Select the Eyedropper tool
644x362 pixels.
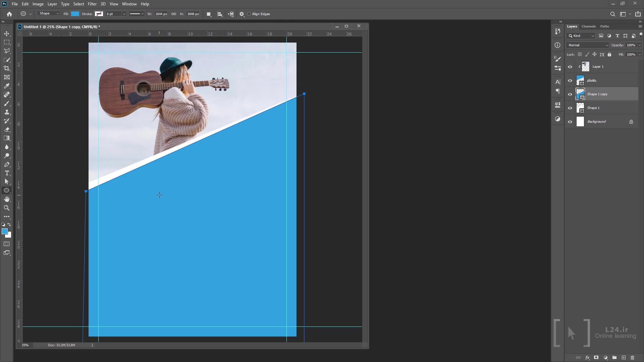tap(7, 86)
